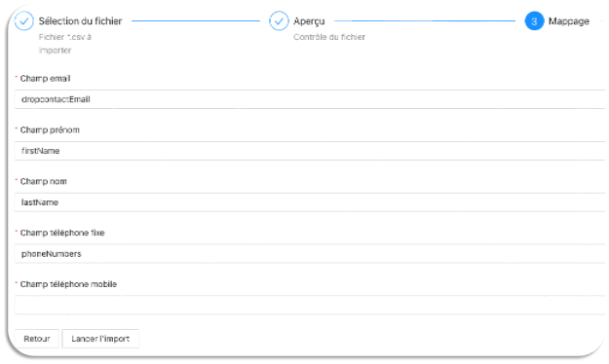This screenshot has height=364, width=609.
Task: Open the Champ nom dropdown showing lastName
Action: point(310,202)
